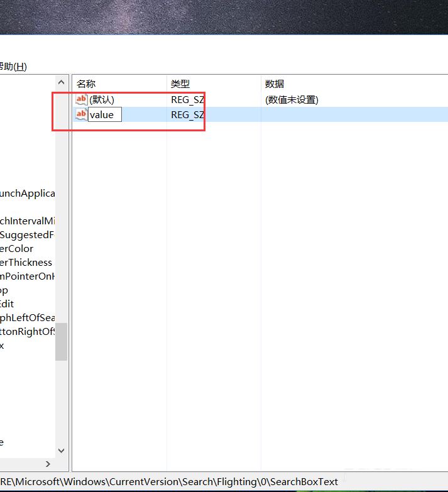The height and width of the screenshot is (492, 448).
Task: Click the string icon beside value entry
Action: 81,114
